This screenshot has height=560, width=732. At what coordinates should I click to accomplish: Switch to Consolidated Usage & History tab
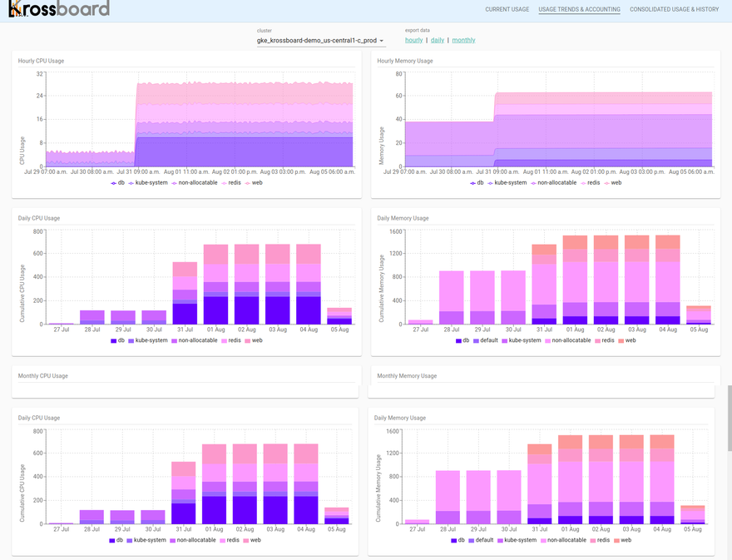[x=674, y=10]
